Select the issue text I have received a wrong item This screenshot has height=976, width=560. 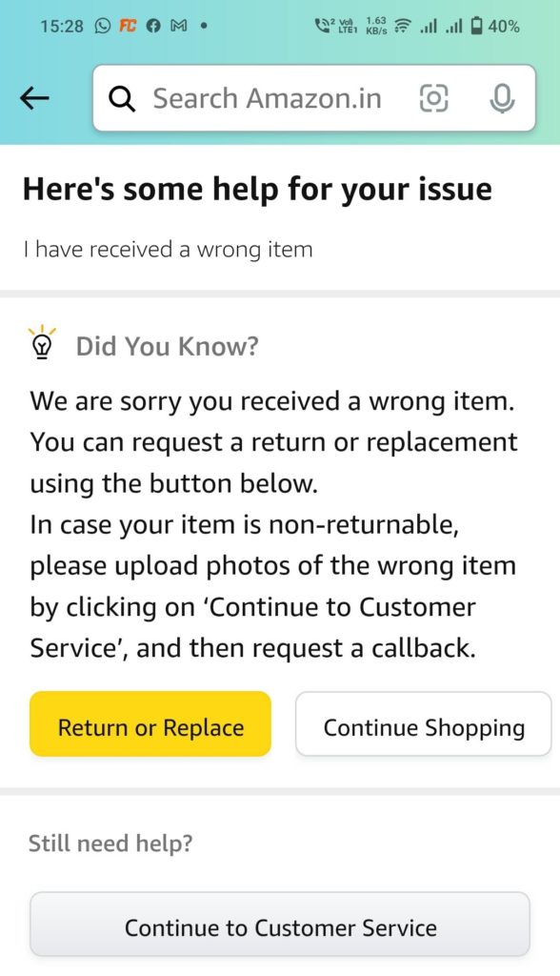coord(167,250)
